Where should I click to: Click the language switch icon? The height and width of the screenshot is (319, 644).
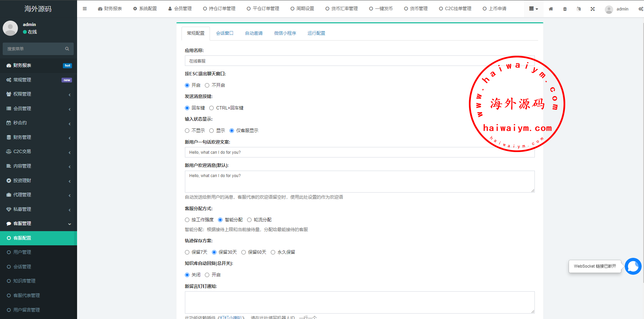579,9
